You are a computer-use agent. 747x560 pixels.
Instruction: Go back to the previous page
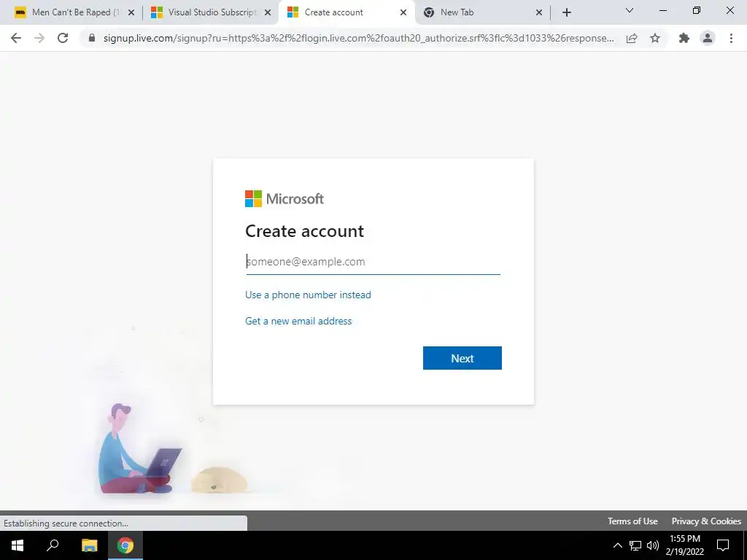16,38
